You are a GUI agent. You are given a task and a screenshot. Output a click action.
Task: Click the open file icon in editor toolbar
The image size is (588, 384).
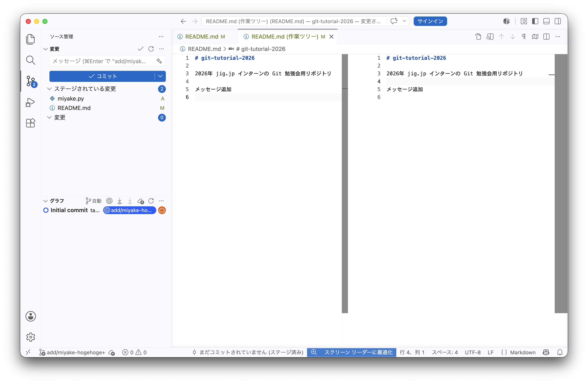click(478, 37)
